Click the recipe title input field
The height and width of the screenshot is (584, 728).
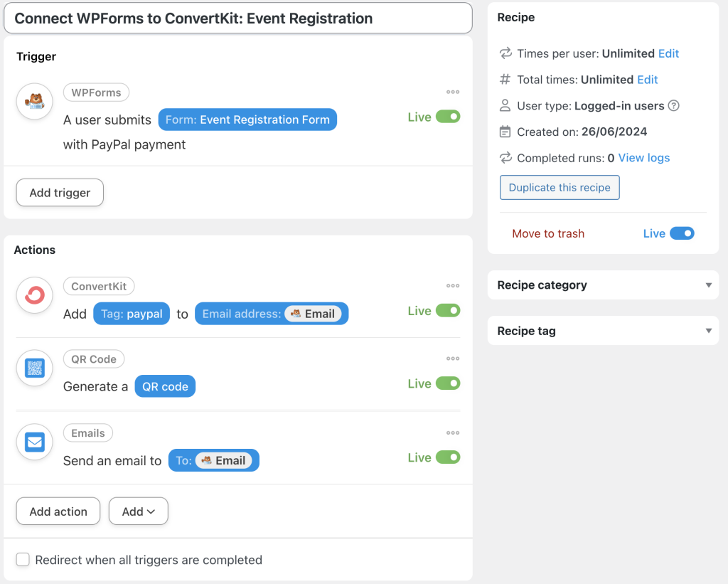pos(238,18)
